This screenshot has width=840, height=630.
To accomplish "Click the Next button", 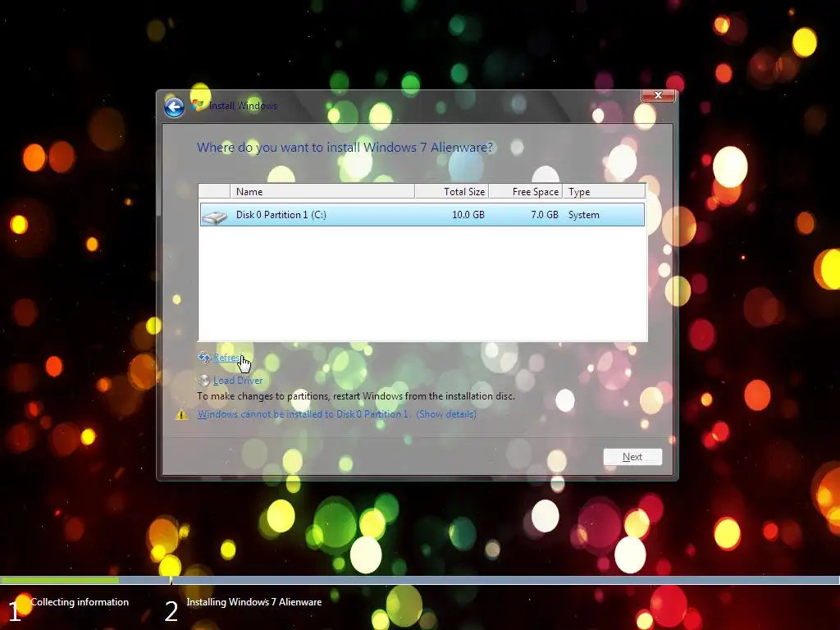I will coord(632,457).
